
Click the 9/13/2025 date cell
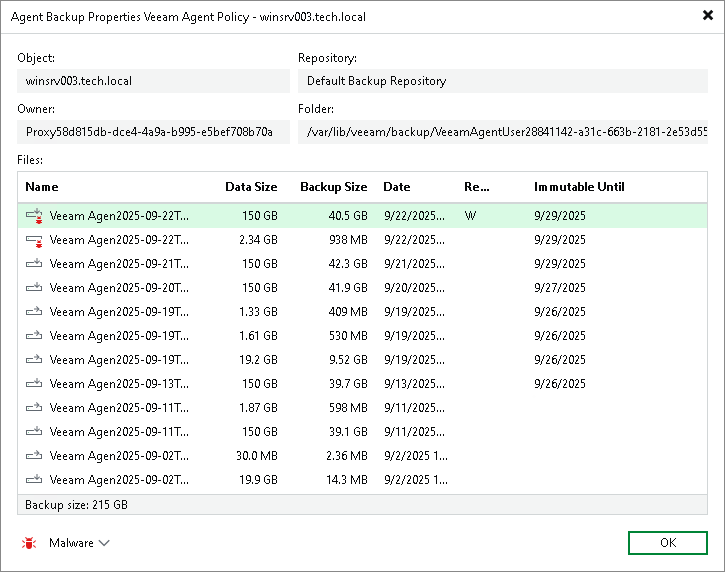click(x=414, y=384)
